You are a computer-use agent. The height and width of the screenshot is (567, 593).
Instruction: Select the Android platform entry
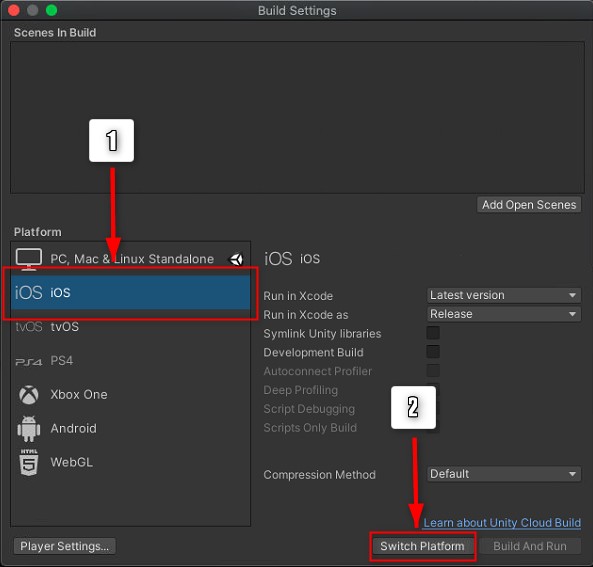coord(130,429)
